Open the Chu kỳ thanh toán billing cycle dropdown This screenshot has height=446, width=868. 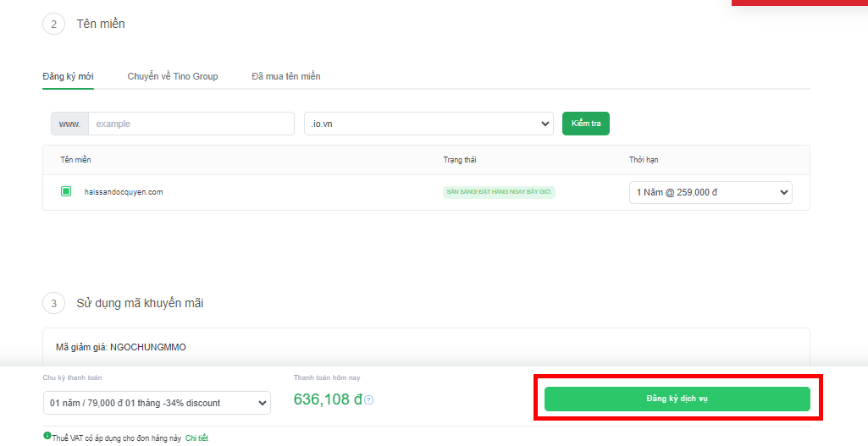[157, 403]
